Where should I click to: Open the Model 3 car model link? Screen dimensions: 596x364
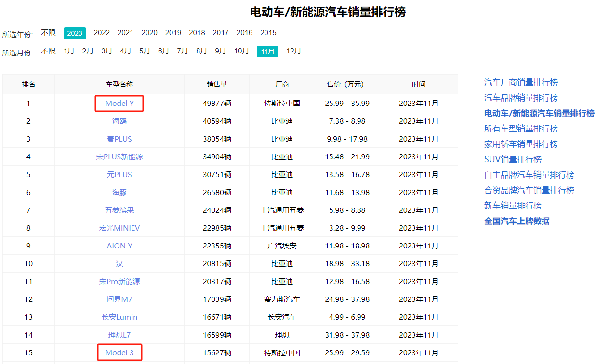119,353
